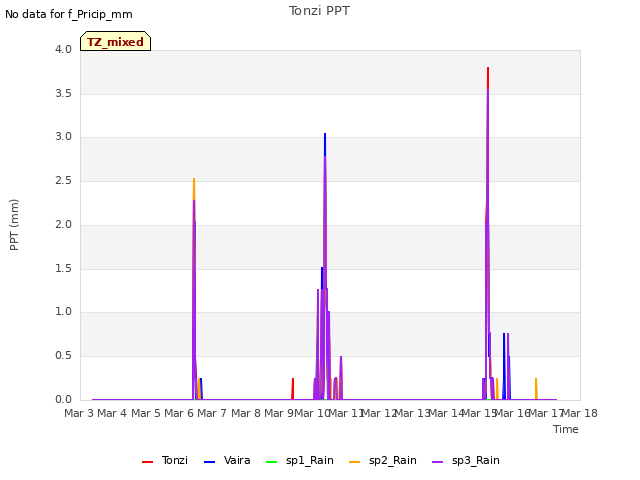Click the small red Tonzi spike on Mar 9
This screenshot has height=480, width=640.
(x=293, y=388)
